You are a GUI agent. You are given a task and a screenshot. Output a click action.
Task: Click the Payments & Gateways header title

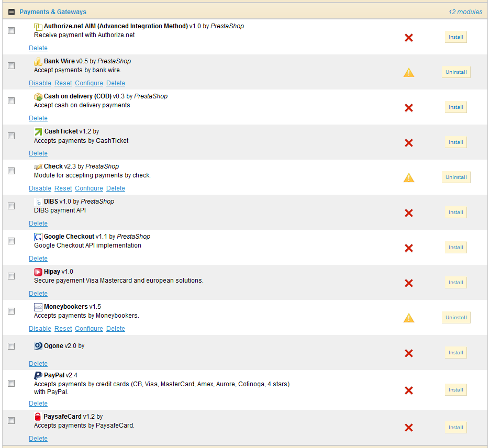53,12
